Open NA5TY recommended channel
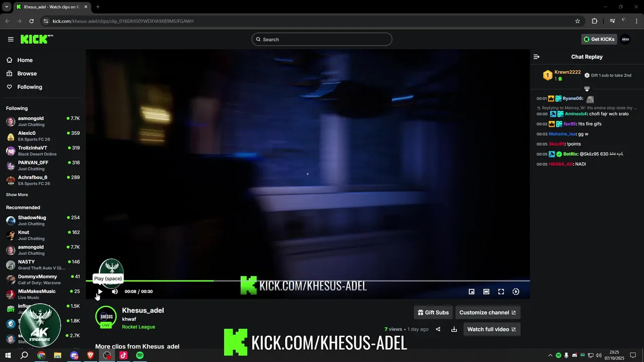The width and height of the screenshot is (644, 362). pos(43,264)
